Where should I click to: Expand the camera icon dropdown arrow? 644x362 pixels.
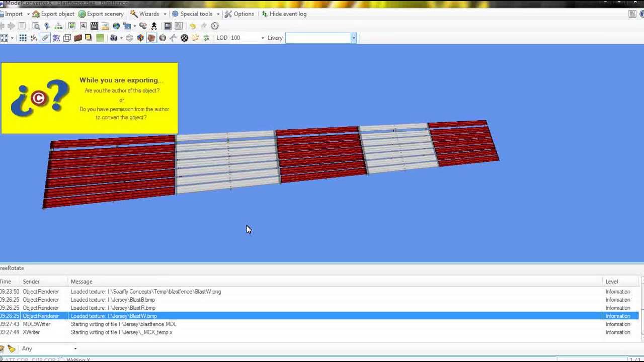coord(121,38)
